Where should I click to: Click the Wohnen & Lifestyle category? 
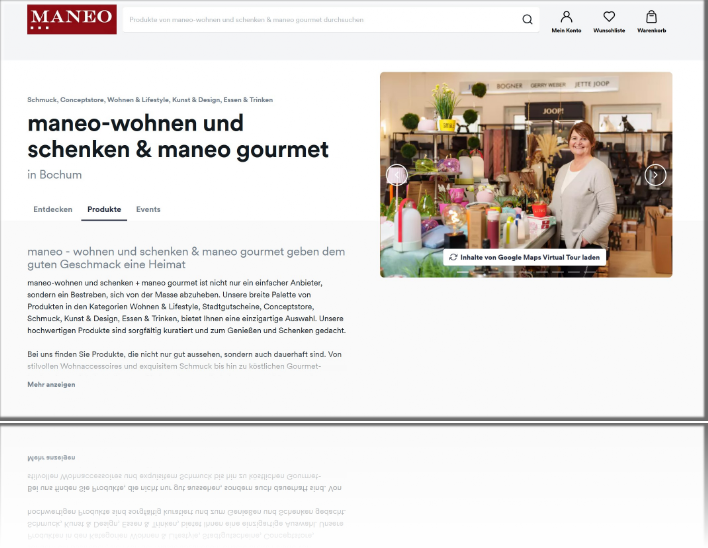pyautogui.click(x=138, y=100)
